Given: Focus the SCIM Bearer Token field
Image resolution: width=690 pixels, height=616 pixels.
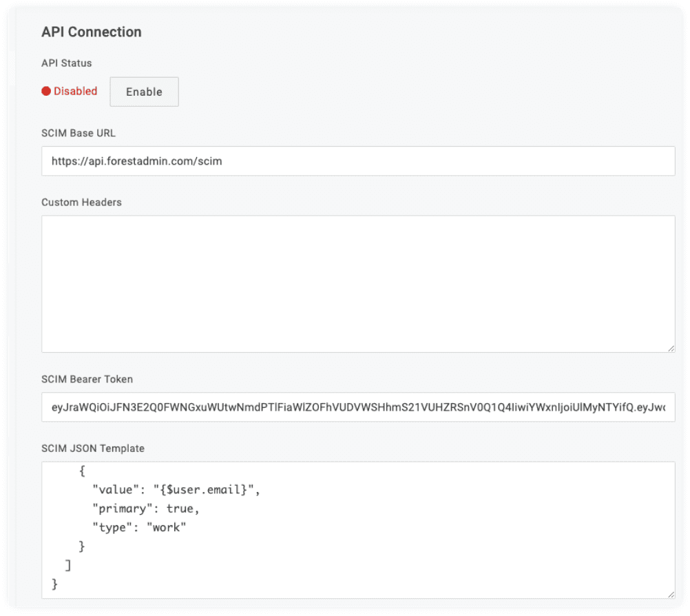Looking at the screenshot, I should coord(357,407).
